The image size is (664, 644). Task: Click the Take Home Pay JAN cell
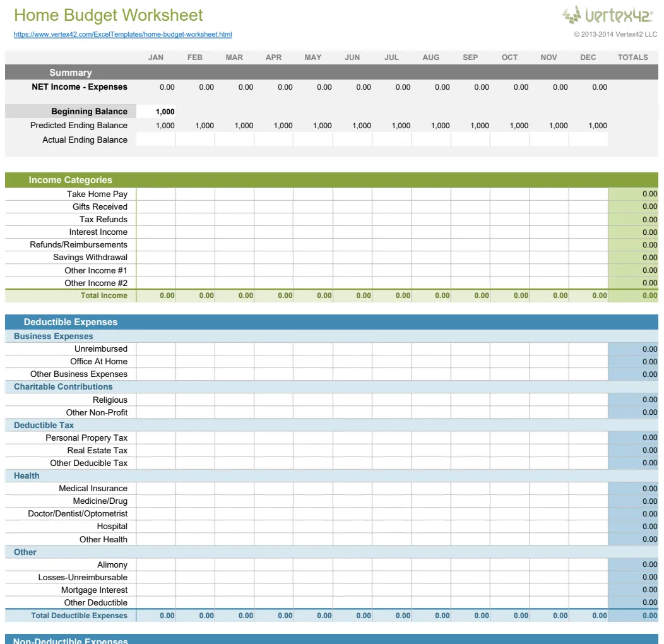point(156,194)
